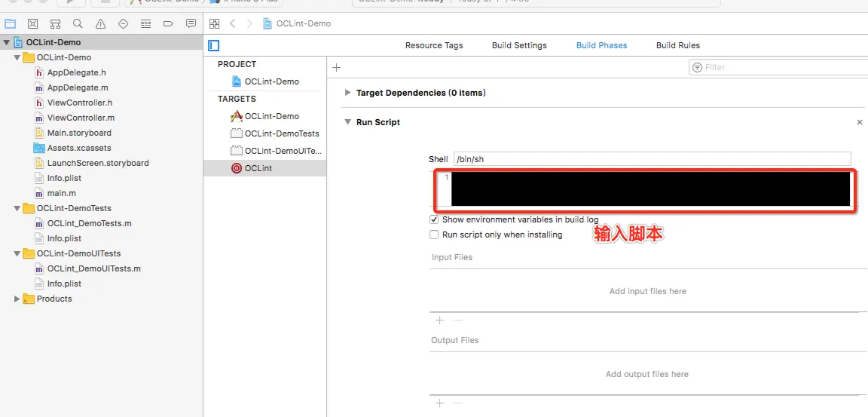The width and height of the screenshot is (868, 417).
Task: Switch to Build Settings tab
Action: point(519,45)
